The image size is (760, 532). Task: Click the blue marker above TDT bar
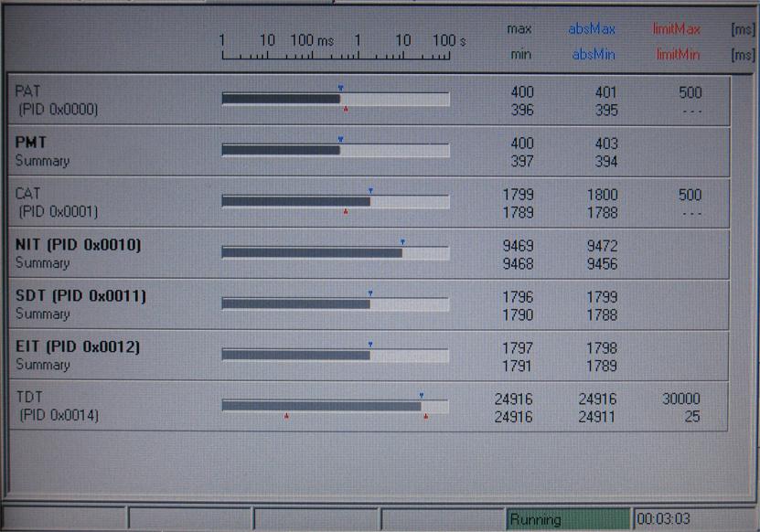(x=422, y=396)
